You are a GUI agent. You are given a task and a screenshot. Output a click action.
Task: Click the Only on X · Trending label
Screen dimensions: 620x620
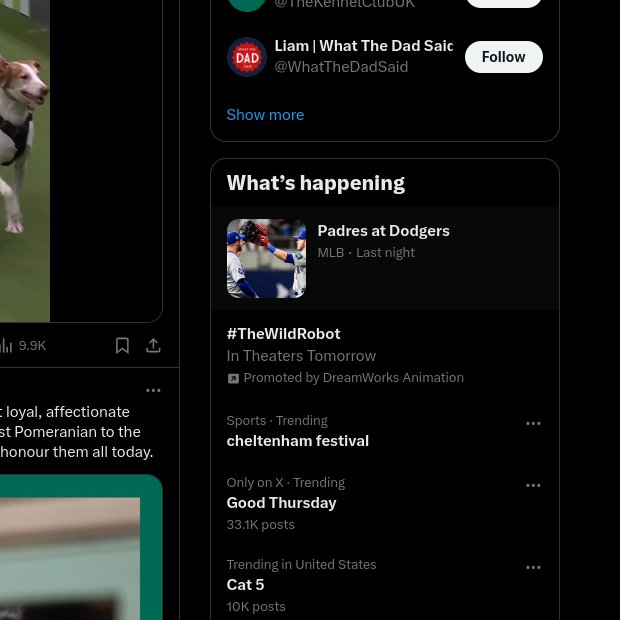coord(286,483)
